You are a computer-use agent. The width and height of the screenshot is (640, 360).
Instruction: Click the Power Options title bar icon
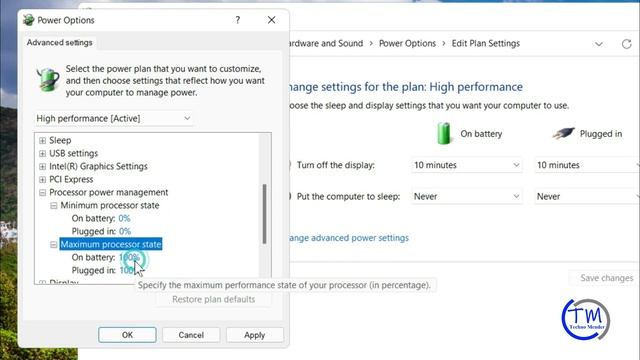(29, 20)
